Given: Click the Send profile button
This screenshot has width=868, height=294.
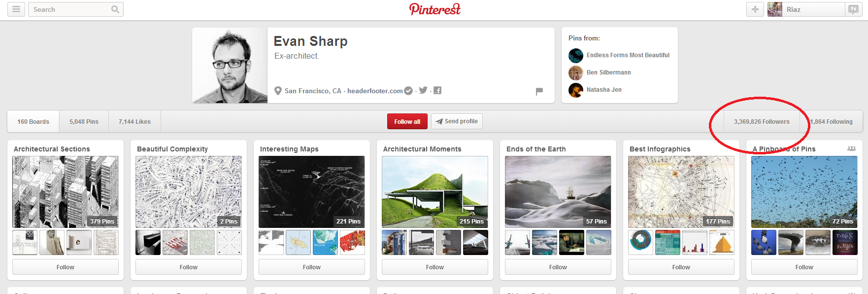Looking at the screenshot, I should click(457, 121).
